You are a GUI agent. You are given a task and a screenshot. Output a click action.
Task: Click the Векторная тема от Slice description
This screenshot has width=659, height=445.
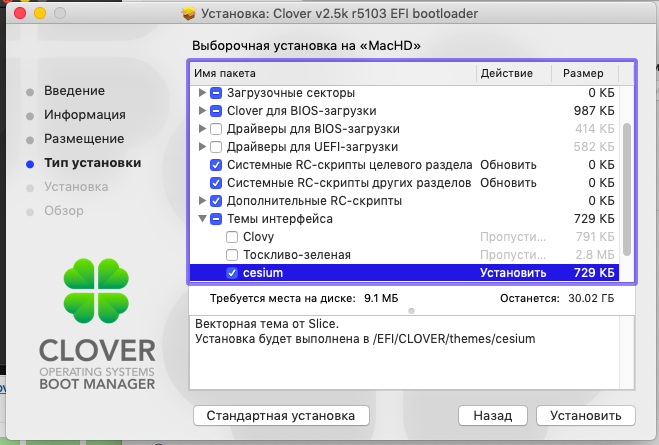[267, 324]
